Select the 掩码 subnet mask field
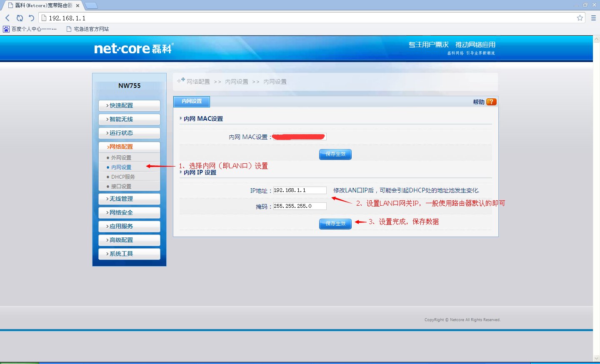This screenshot has height=364, width=600. (299, 206)
